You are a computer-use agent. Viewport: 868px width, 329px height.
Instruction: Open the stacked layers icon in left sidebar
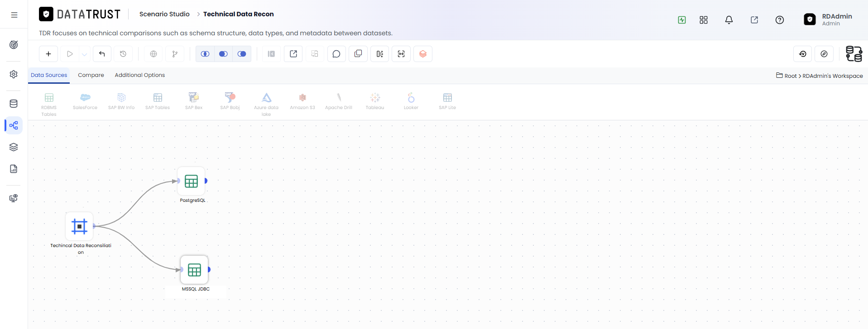coord(14,147)
